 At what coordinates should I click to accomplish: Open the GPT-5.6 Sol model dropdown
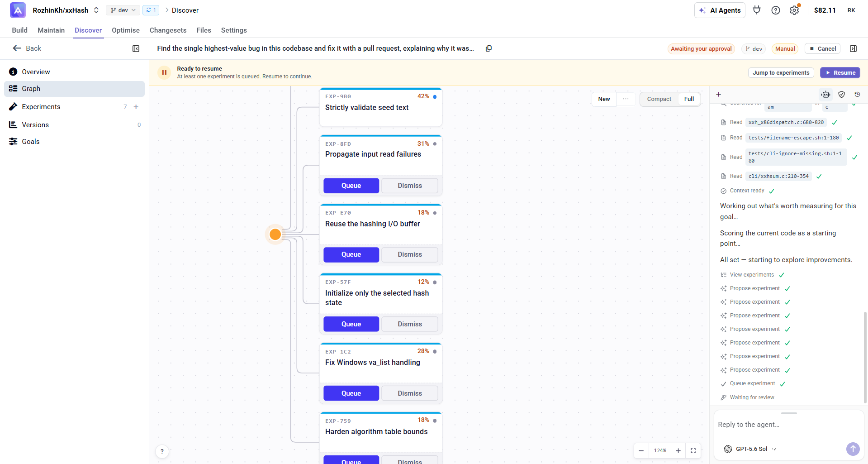(751, 449)
